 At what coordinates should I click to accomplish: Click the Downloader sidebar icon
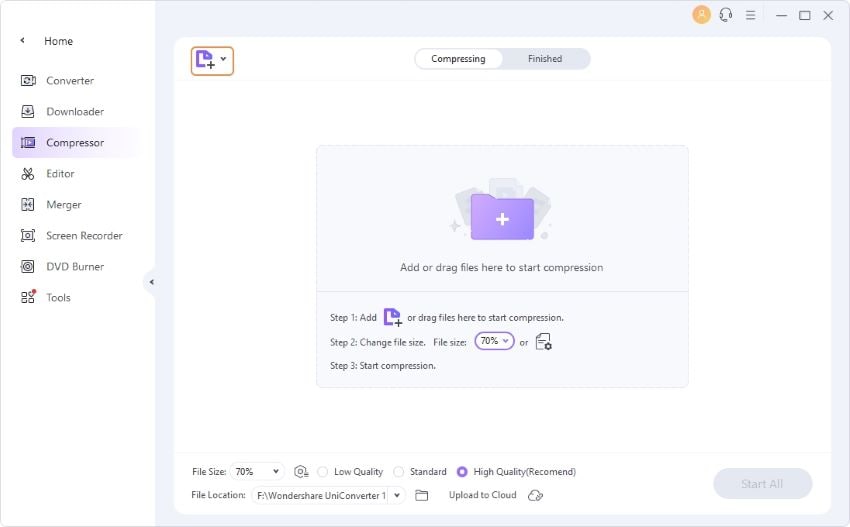point(28,112)
